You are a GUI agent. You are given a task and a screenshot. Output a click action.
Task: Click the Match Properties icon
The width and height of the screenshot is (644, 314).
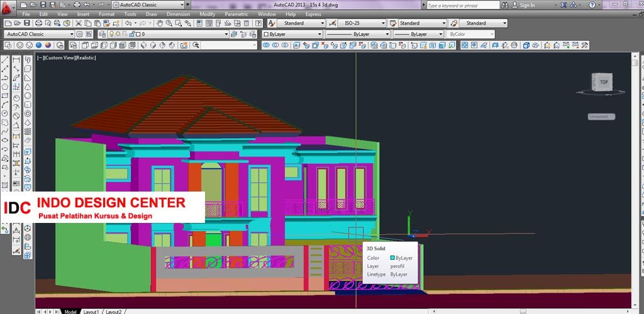pyautogui.click(x=106, y=23)
